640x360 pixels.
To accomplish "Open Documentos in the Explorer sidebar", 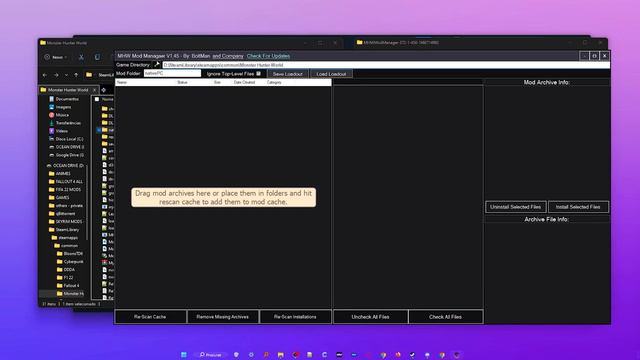I will [64, 99].
